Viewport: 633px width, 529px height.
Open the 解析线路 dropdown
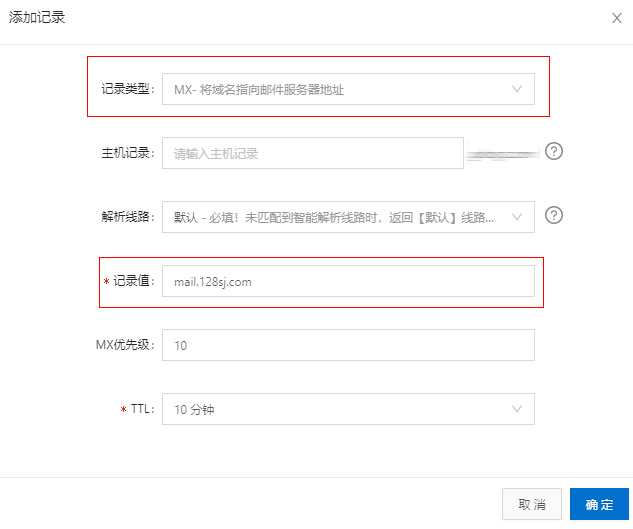(x=348, y=217)
